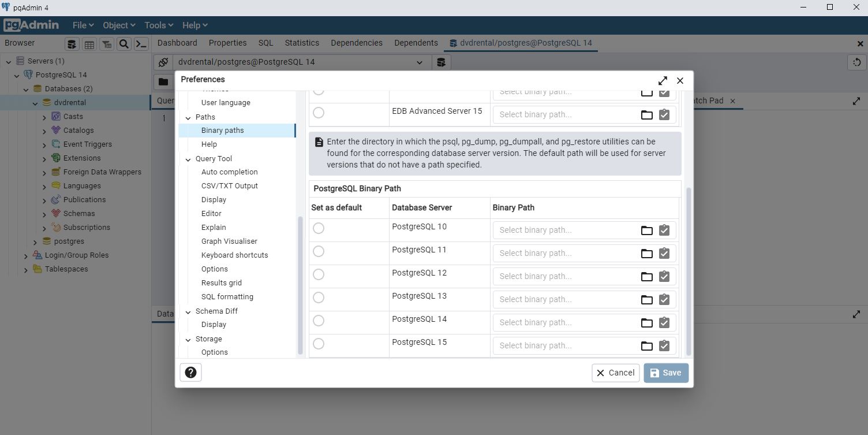This screenshot has width=868, height=435.
Task: Open Keyboard shortcuts preferences
Action: point(235,255)
